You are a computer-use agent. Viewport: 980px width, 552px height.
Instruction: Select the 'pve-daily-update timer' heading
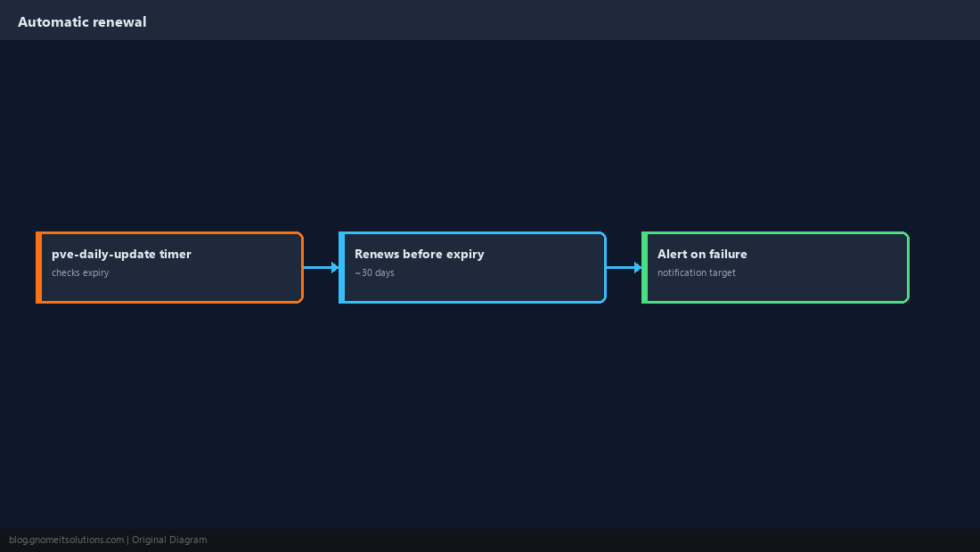click(121, 254)
